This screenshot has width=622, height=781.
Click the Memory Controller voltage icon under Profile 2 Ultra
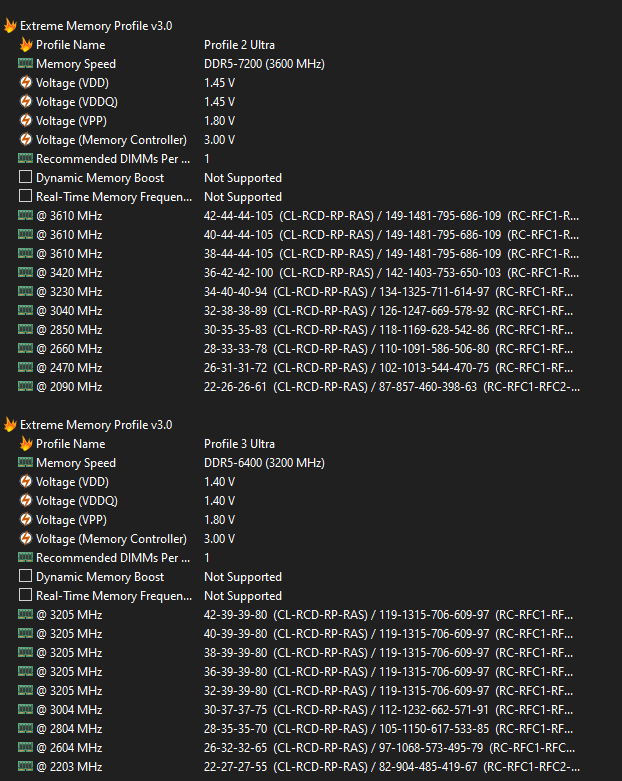coord(25,139)
